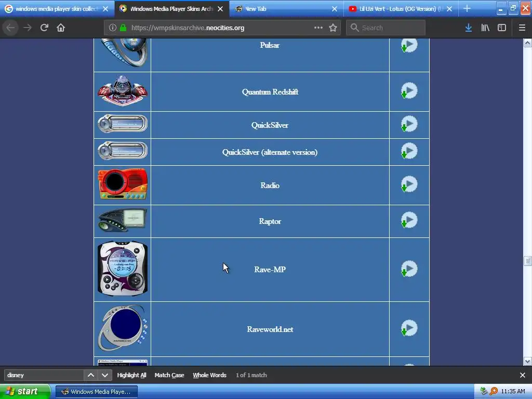Open the library menu

pyautogui.click(x=485, y=28)
